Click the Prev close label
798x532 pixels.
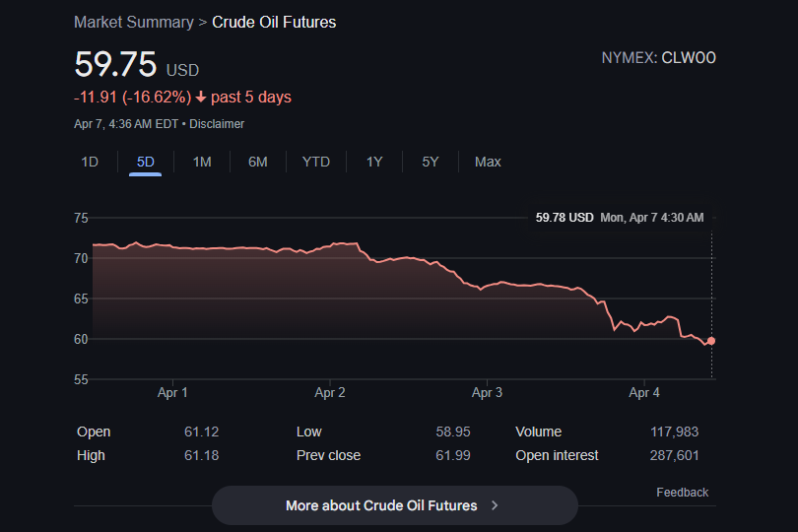328,455
